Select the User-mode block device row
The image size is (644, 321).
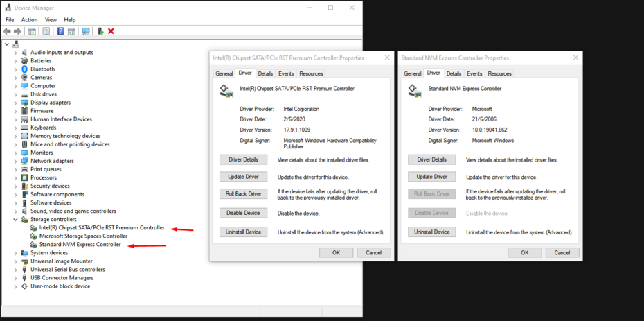point(60,286)
